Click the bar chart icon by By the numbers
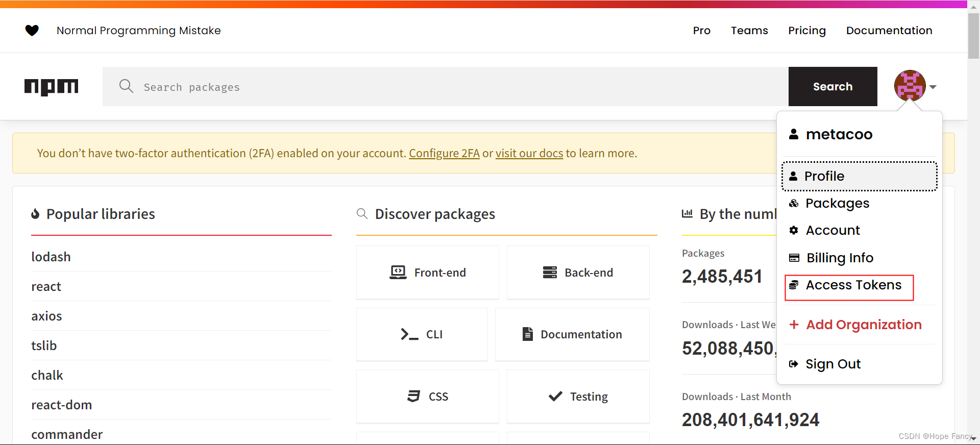Screen dimensions: 980x445 click(x=687, y=213)
